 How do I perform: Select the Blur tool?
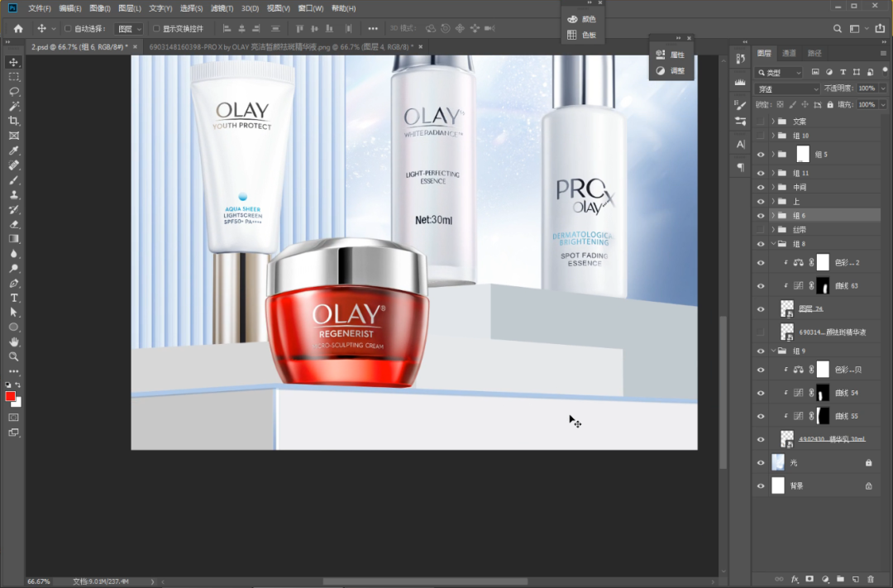click(14, 254)
